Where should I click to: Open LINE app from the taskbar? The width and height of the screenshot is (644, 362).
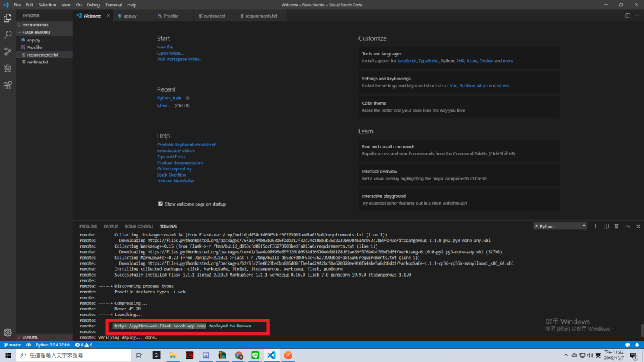tap(255, 355)
